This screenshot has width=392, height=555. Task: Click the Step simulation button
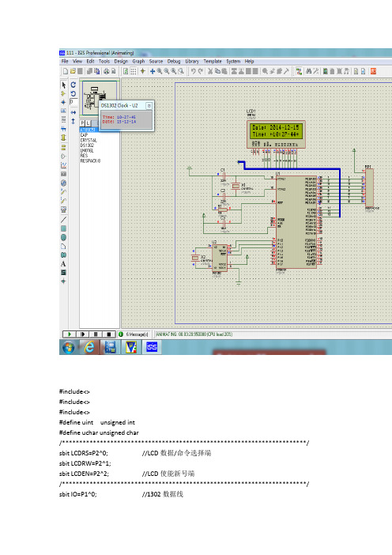point(83,334)
